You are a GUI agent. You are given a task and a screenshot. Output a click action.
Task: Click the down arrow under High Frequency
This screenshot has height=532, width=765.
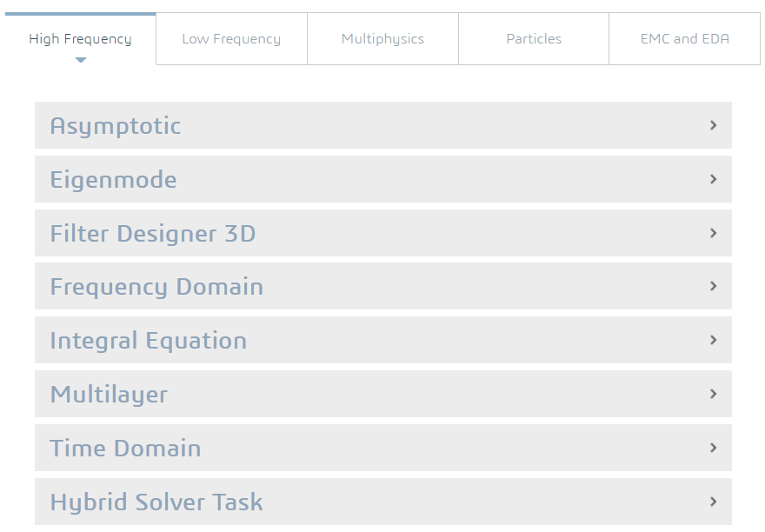tap(81, 60)
